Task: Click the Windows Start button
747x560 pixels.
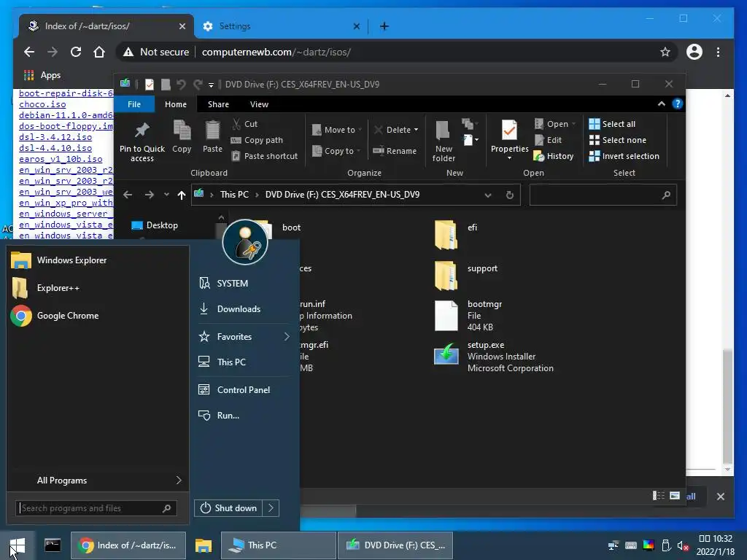Action: 18,545
